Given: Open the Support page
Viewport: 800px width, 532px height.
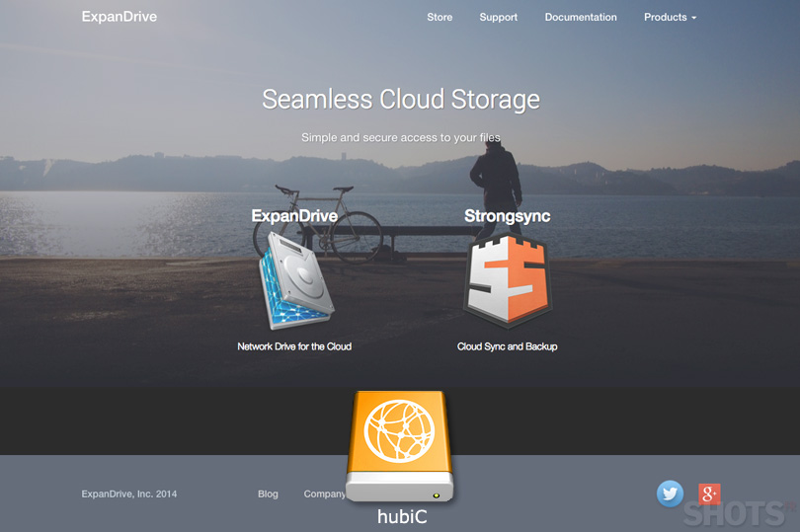Looking at the screenshot, I should tap(499, 18).
